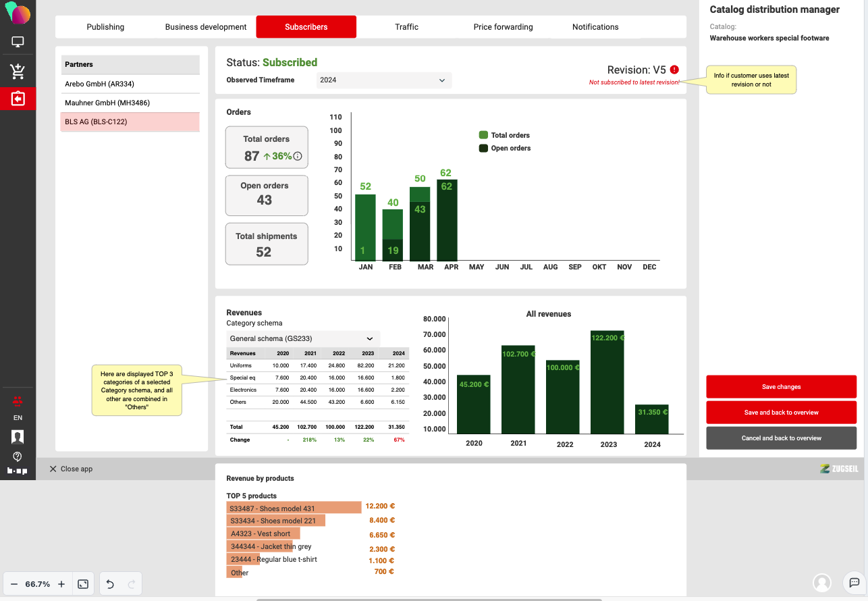Open comments bubble icon at bottom right
The width and height of the screenshot is (868, 601).
[854, 582]
